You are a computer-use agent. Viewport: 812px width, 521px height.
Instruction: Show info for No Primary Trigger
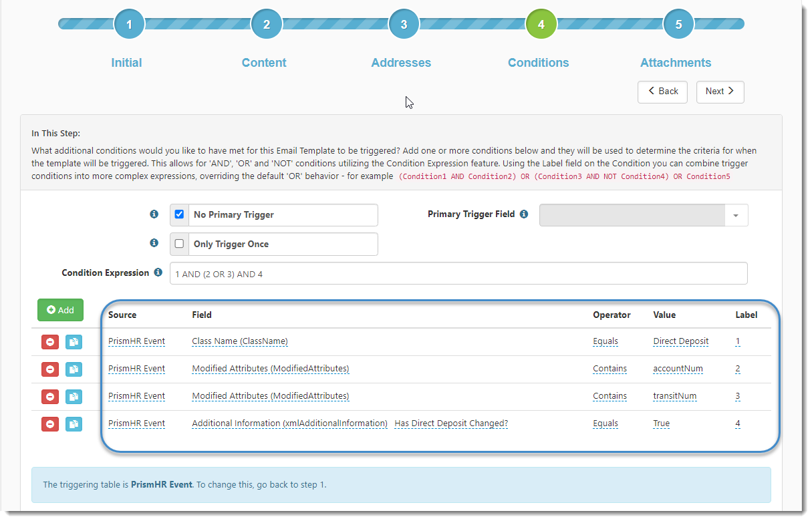[154, 214]
